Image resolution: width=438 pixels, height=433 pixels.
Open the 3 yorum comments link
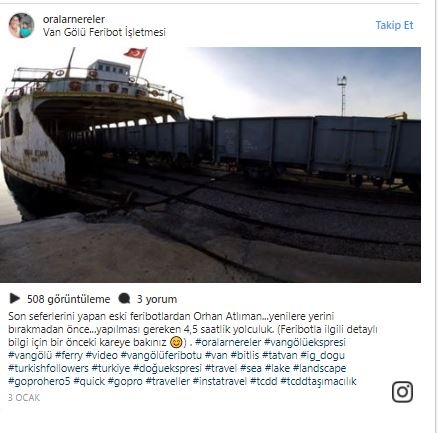157,299
